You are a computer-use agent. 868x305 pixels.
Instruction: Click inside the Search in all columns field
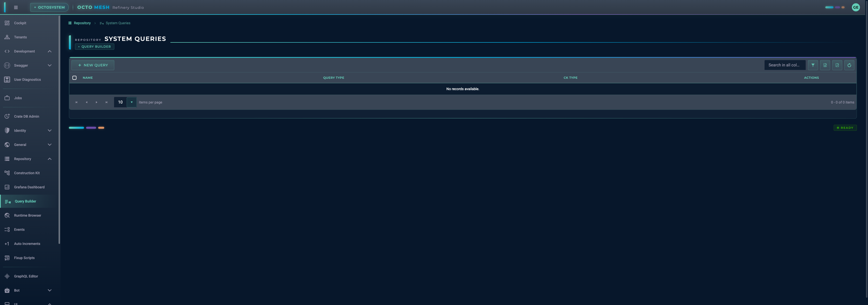click(x=785, y=65)
